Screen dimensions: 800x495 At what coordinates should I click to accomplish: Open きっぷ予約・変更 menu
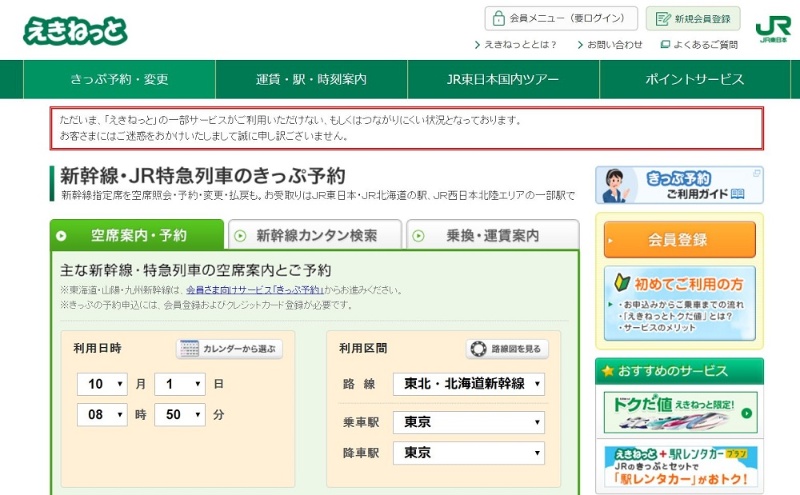[x=119, y=80]
